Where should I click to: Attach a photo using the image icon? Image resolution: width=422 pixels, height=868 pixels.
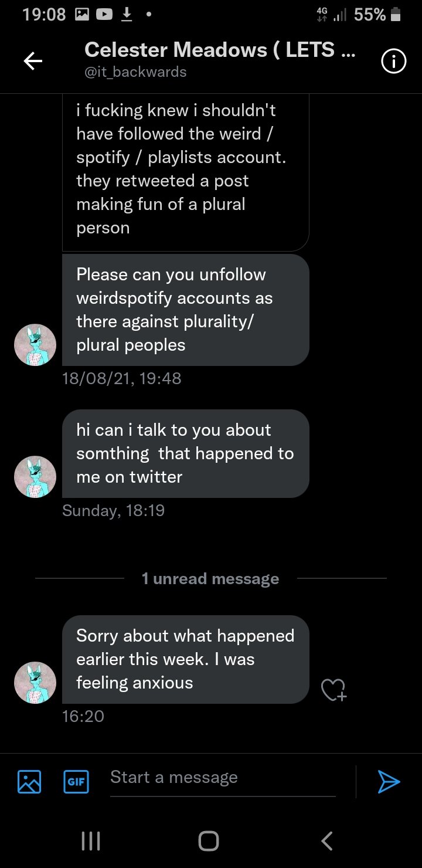click(29, 782)
